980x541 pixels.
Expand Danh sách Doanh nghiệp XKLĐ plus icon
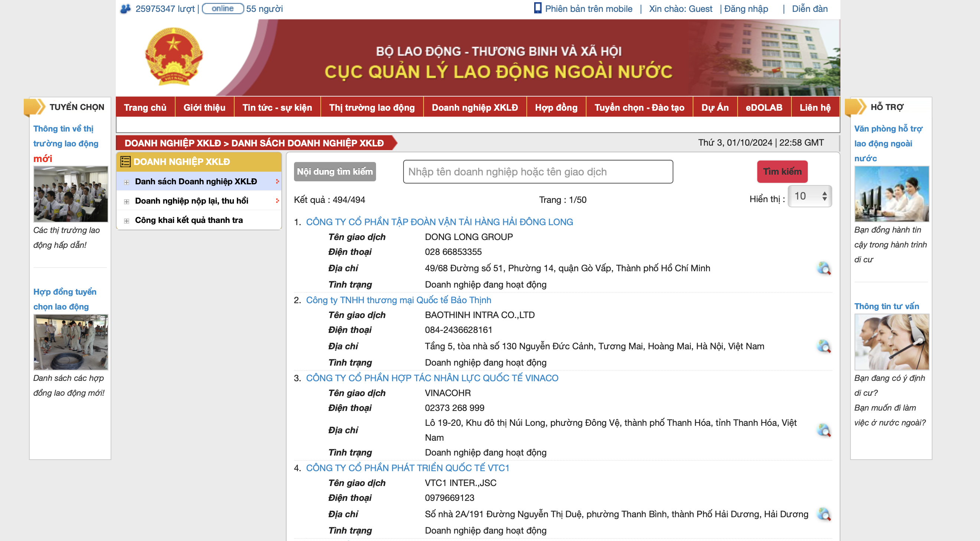(x=127, y=182)
